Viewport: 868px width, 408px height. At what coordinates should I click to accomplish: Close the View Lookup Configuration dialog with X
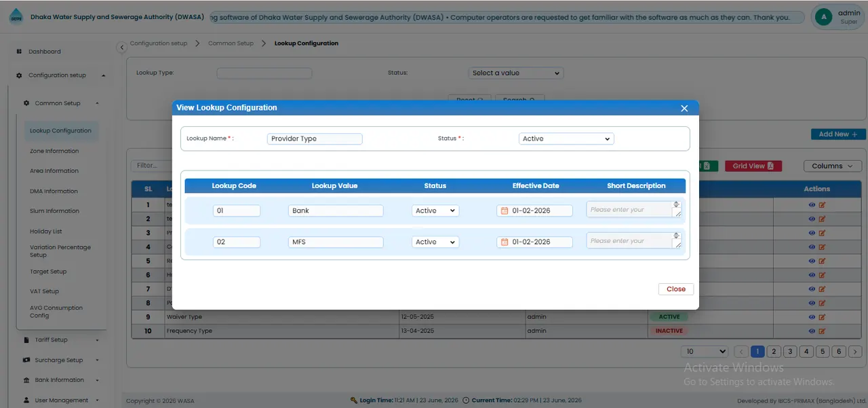(x=684, y=108)
